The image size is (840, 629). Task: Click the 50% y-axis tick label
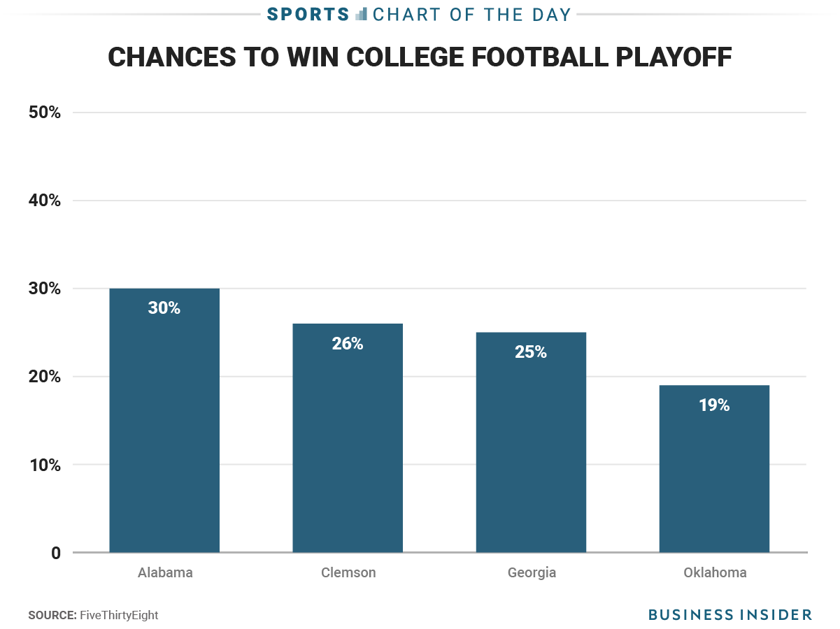45,113
